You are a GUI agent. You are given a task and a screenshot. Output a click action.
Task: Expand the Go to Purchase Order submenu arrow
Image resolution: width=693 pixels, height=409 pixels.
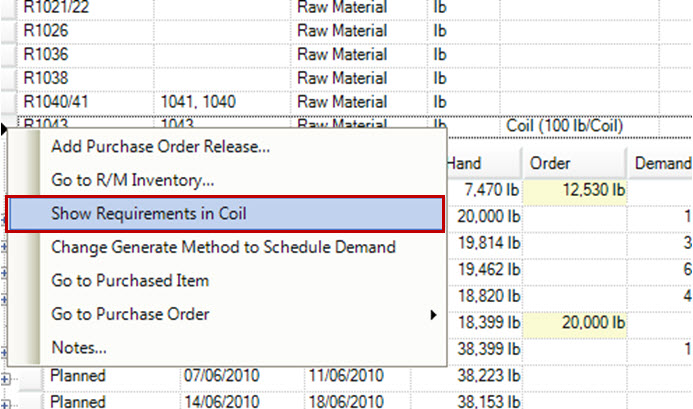pyautogui.click(x=433, y=315)
